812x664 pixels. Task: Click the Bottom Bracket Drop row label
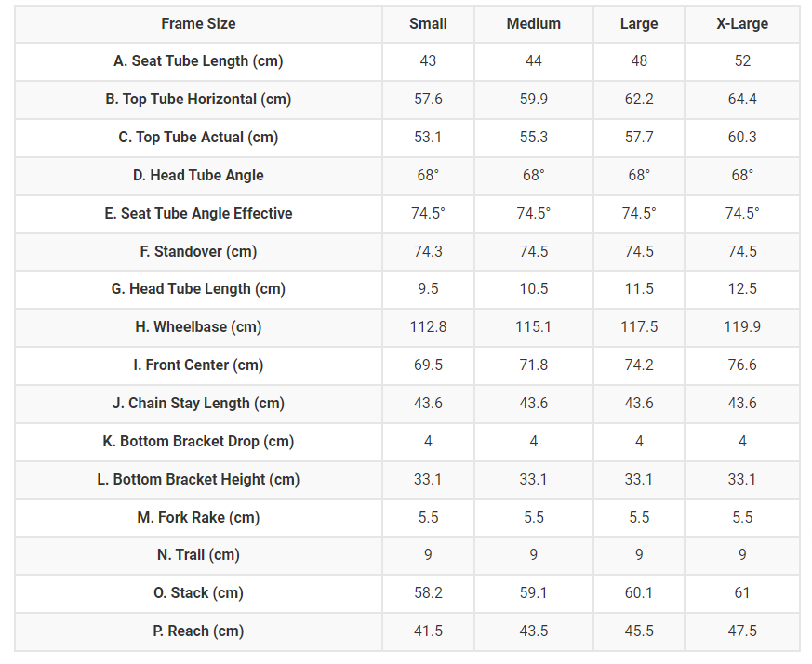click(198, 442)
